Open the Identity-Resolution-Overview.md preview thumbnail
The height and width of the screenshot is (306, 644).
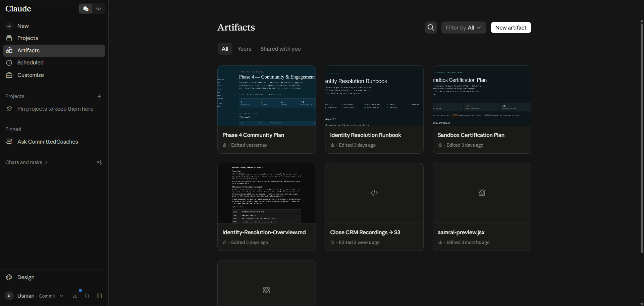pyautogui.click(x=267, y=193)
